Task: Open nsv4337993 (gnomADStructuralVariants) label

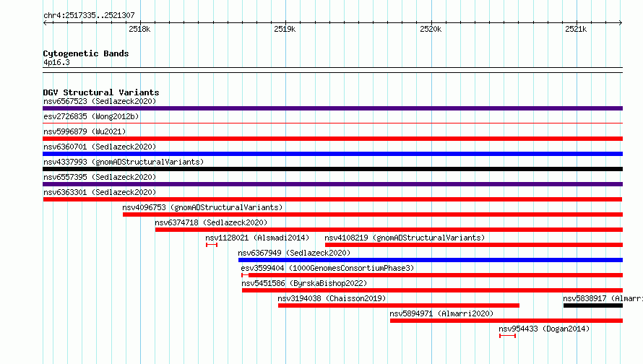Action: (124, 162)
